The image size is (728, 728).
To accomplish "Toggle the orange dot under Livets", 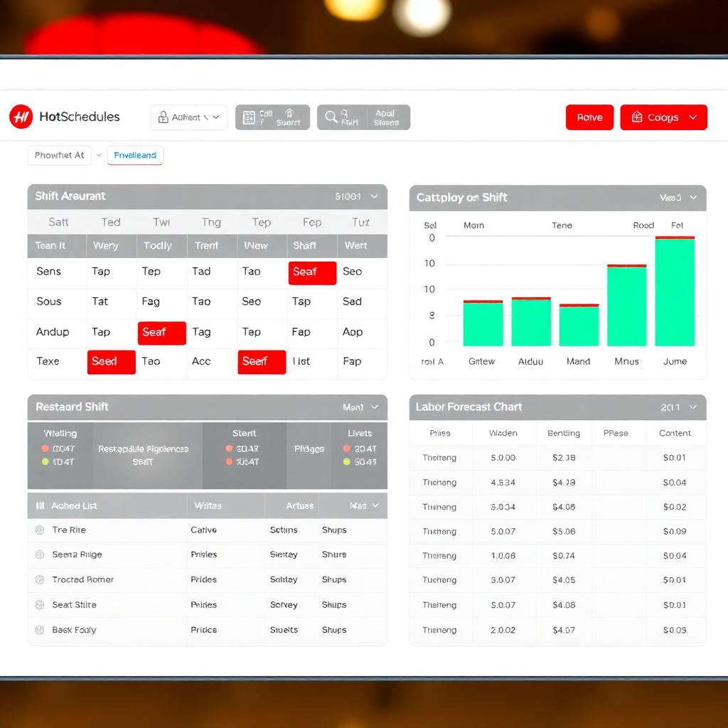I will (346, 449).
